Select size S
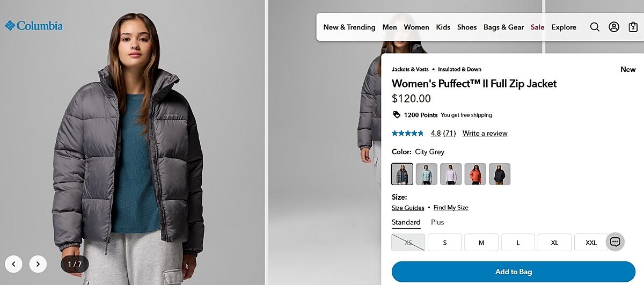 click(445, 243)
